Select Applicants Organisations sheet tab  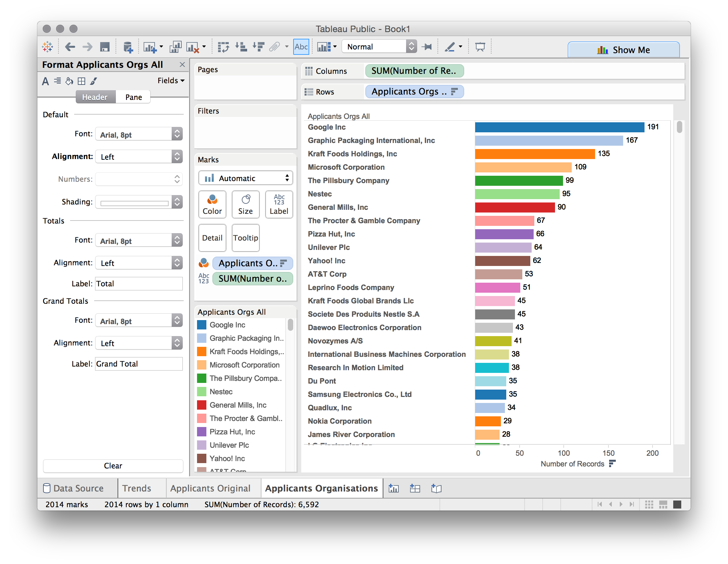click(x=321, y=488)
